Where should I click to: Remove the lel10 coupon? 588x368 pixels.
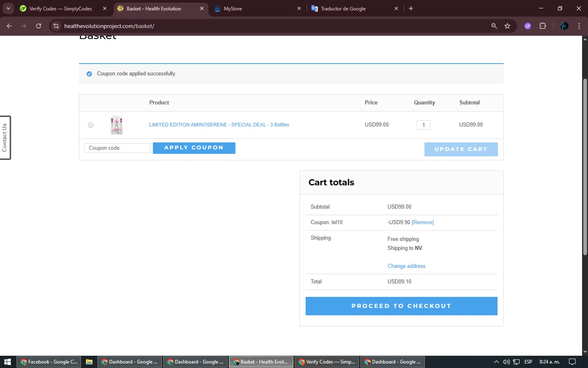(x=423, y=222)
